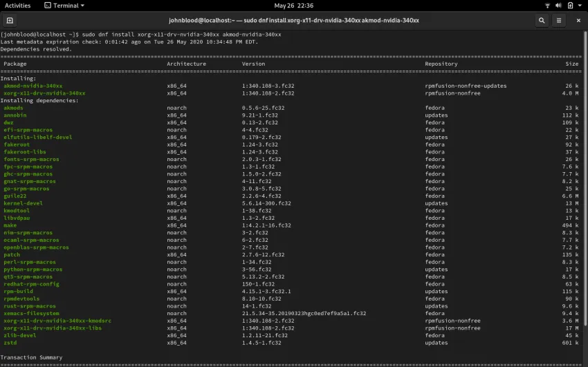This screenshot has width=588, height=367.
Task: Click the kernel-devel package name
Action: [x=23, y=203]
